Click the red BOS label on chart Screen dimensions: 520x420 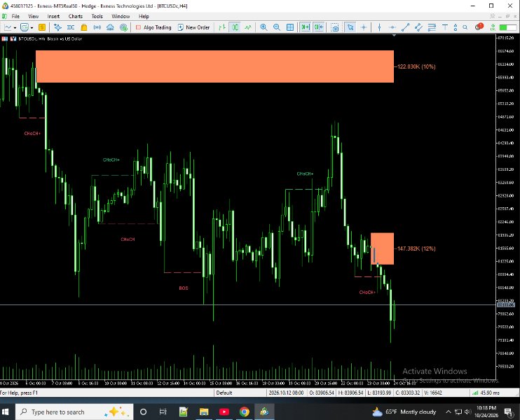point(184,288)
